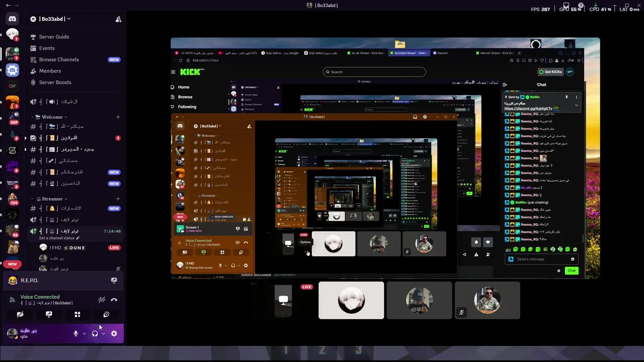Open the soundboard icon
This screenshot has width=644, height=362.
click(x=106, y=314)
